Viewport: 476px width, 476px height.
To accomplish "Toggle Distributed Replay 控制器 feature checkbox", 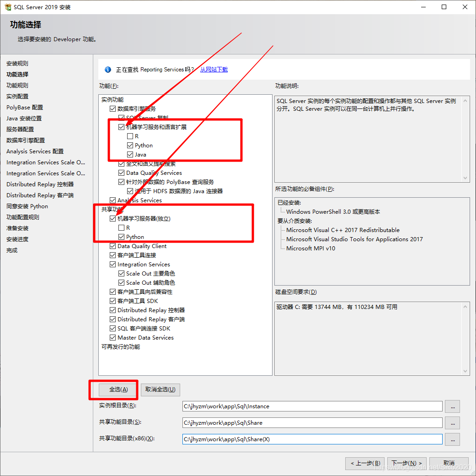I will click(x=112, y=310).
